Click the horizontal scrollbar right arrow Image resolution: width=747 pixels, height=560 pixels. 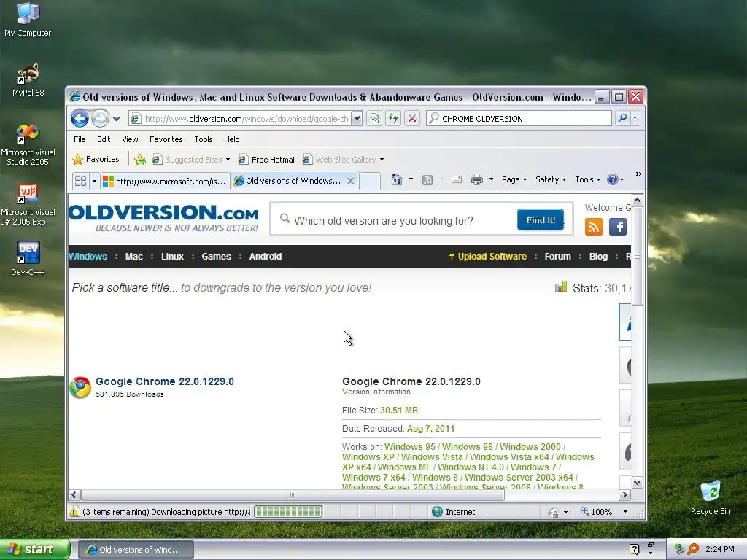tap(624, 495)
